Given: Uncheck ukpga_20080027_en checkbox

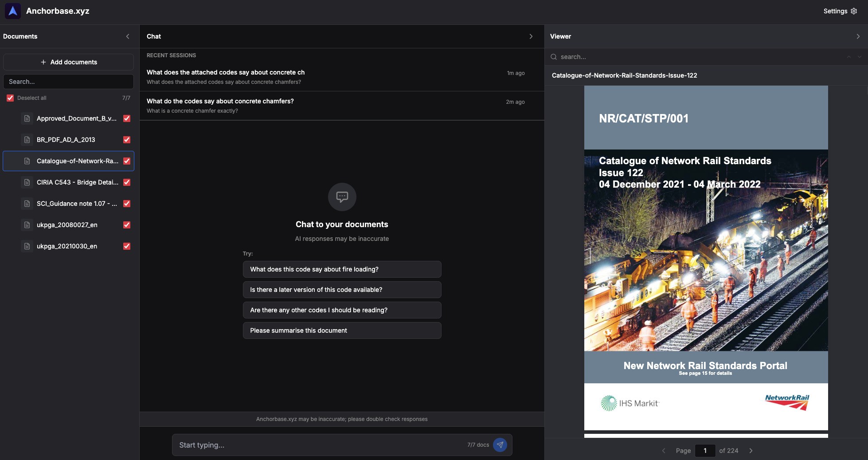Looking at the screenshot, I should tap(127, 225).
